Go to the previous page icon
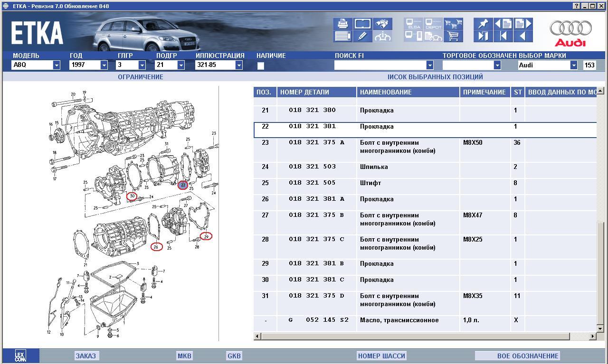Image resolution: width=608 pixels, height=364 pixels. coord(503,24)
